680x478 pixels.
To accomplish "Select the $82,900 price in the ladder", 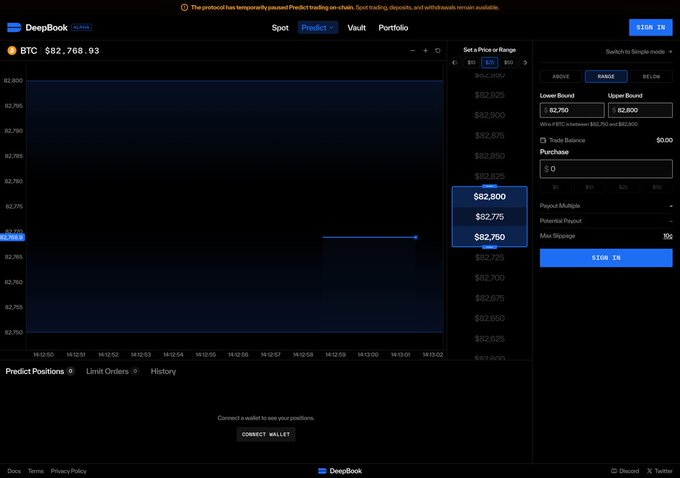I will pyautogui.click(x=490, y=115).
